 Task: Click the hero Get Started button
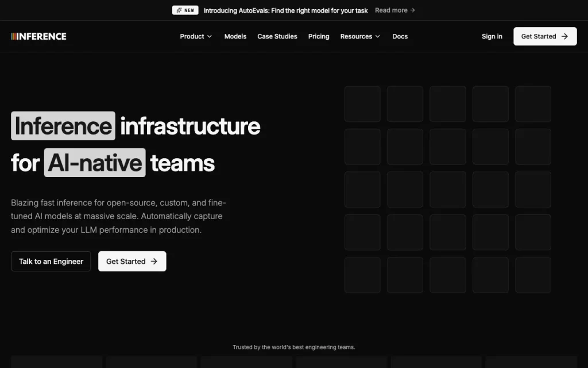[x=132, y=262]
